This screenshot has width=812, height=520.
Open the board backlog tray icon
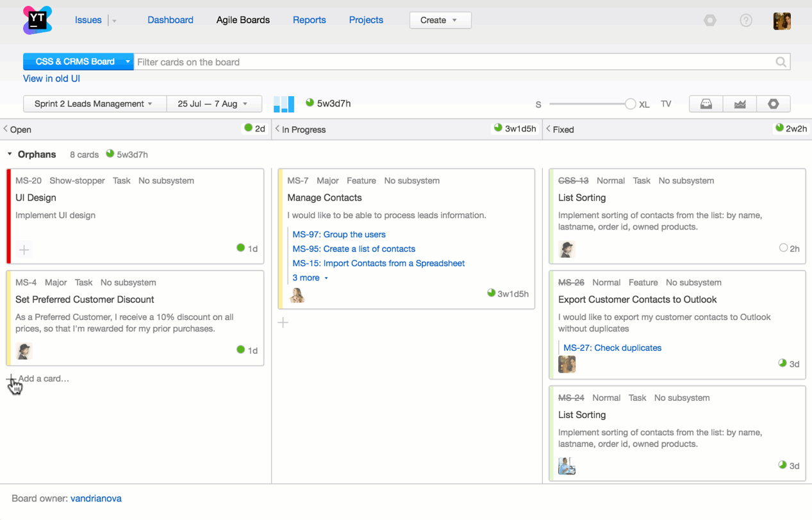706,103
